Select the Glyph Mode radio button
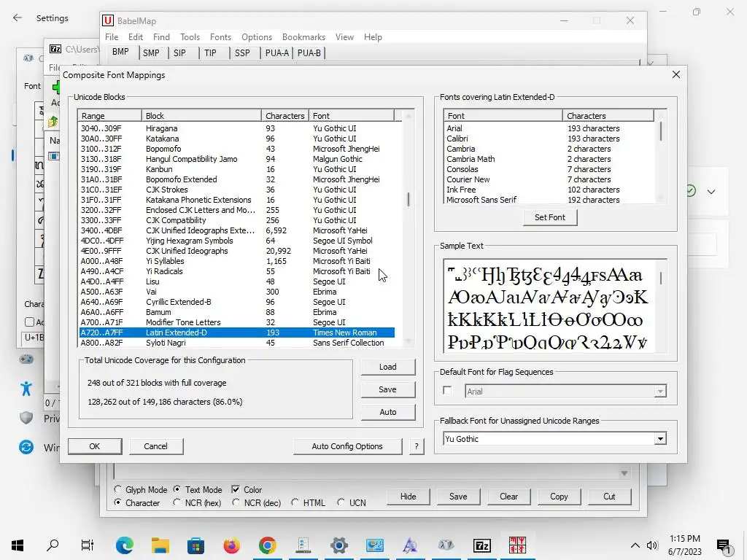The width and height of the screenshot is (747, 560). pos(117,489)
